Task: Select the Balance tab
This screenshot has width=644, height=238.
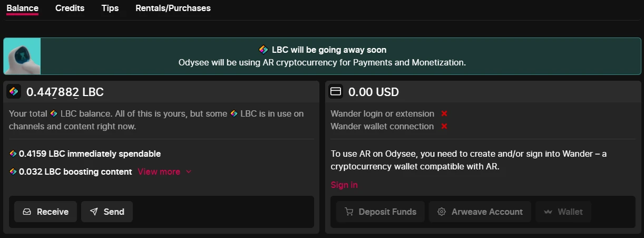Action: coord(22,8)
